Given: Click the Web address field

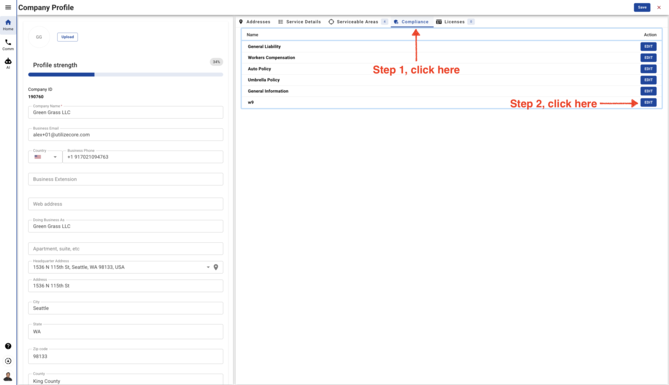Looking at the screenshot, I should [x=125, y=204].
